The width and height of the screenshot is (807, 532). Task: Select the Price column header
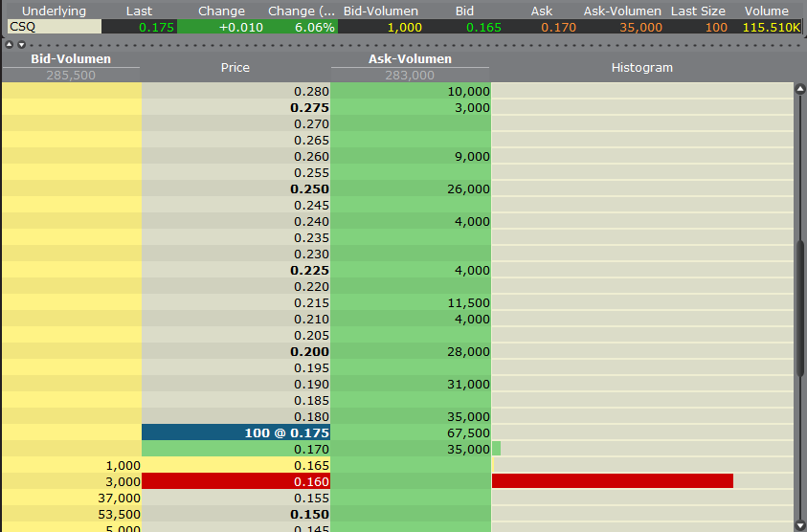tap(235, 67)
